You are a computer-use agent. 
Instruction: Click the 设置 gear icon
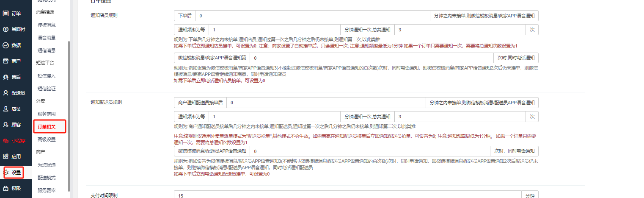click(x=6, y=173)
